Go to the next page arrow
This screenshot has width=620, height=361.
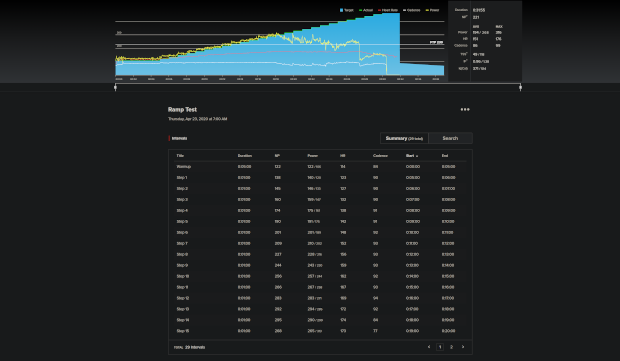[463, 347]
